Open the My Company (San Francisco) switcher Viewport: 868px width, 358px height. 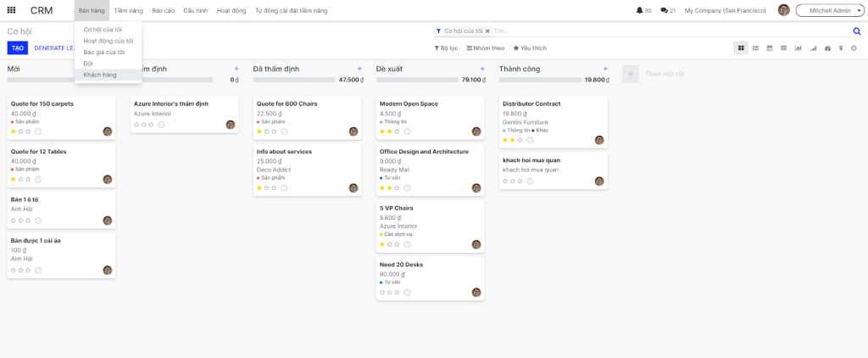(x=726, y=10)
